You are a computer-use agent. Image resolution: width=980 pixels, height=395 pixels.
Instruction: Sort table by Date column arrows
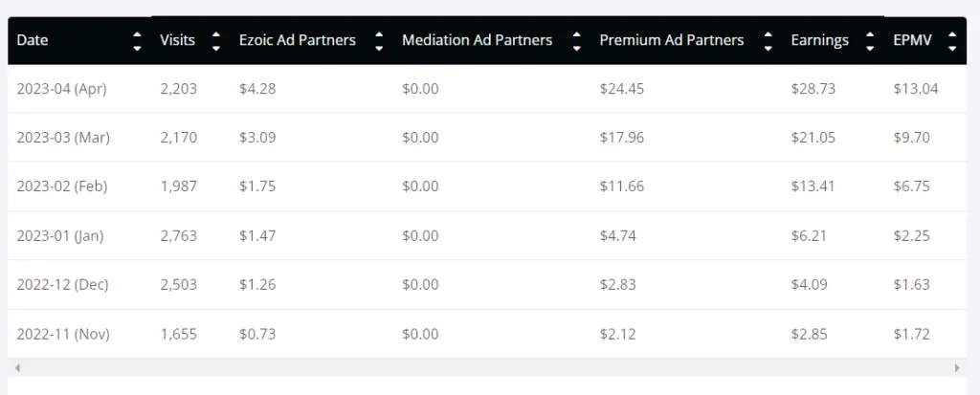[138, 40]
